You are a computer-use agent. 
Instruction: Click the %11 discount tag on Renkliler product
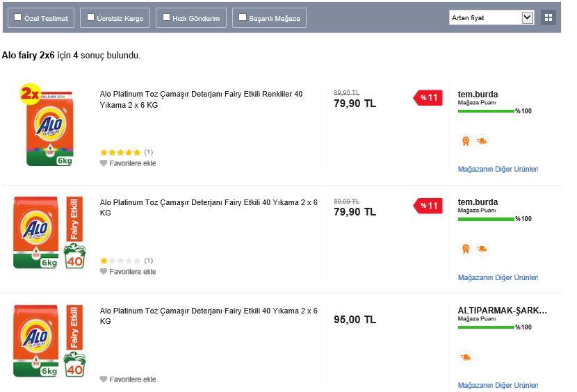pos(428,98)
